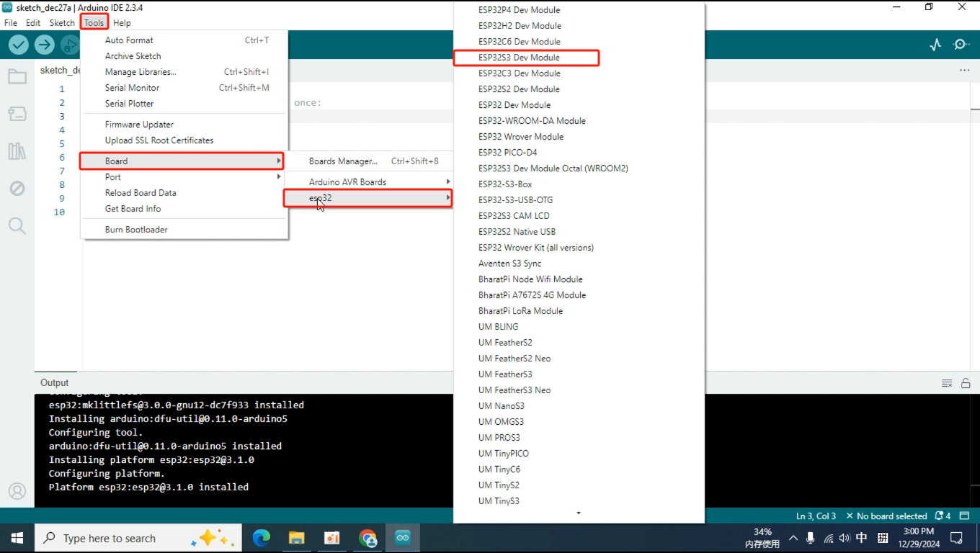Open the Edit menu
The width and height of the screenshot is (980, 553).
point(33,23)
